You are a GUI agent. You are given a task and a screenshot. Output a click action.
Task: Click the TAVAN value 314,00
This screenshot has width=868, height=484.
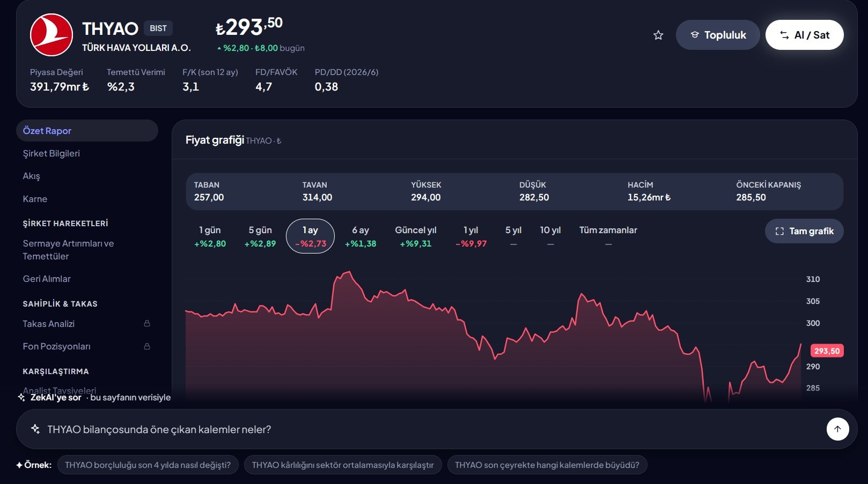(x=317, y=197)
